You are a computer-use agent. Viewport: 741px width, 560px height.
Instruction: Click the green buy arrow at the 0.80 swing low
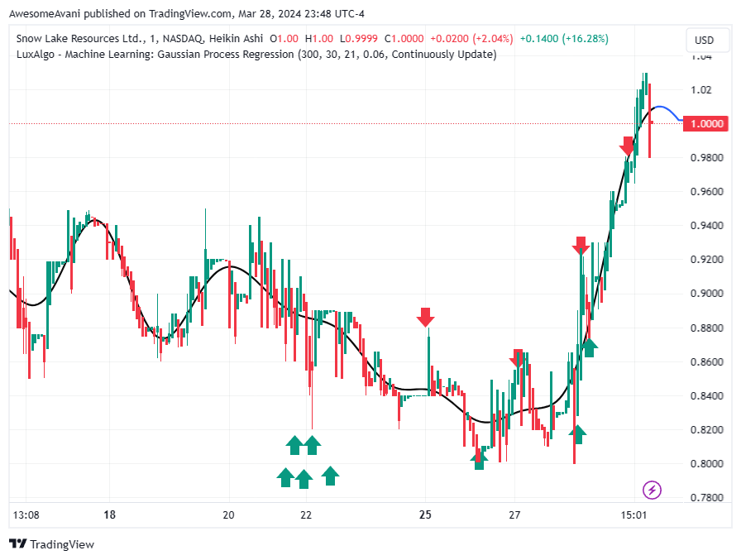(x=479, y=462)
